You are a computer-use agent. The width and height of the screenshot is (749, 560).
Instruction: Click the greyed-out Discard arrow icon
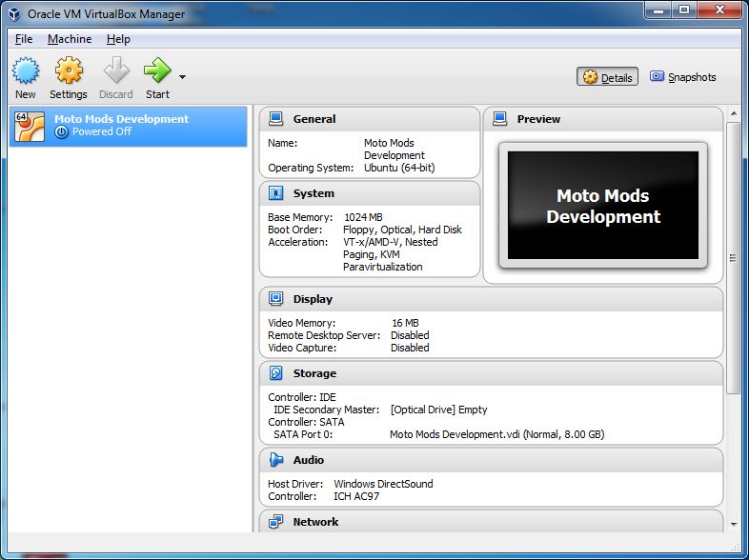(116, 70)
